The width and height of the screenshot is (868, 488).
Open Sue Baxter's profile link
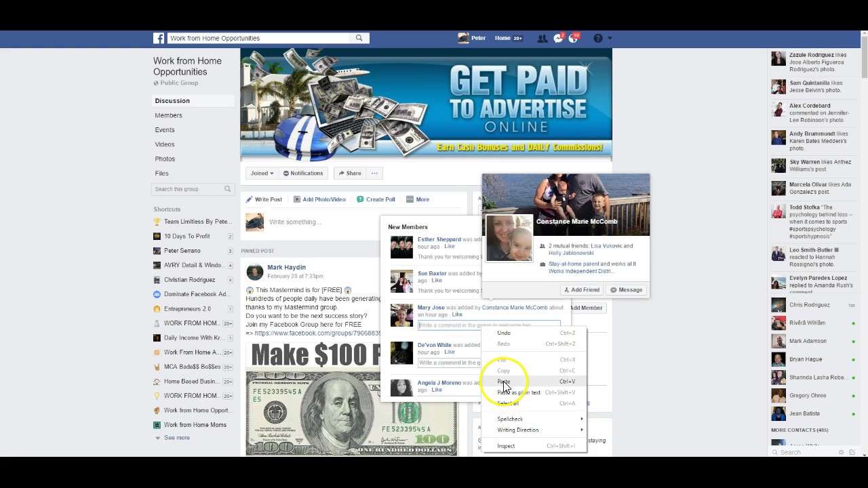pyautogui.click(x=432, y=274)
